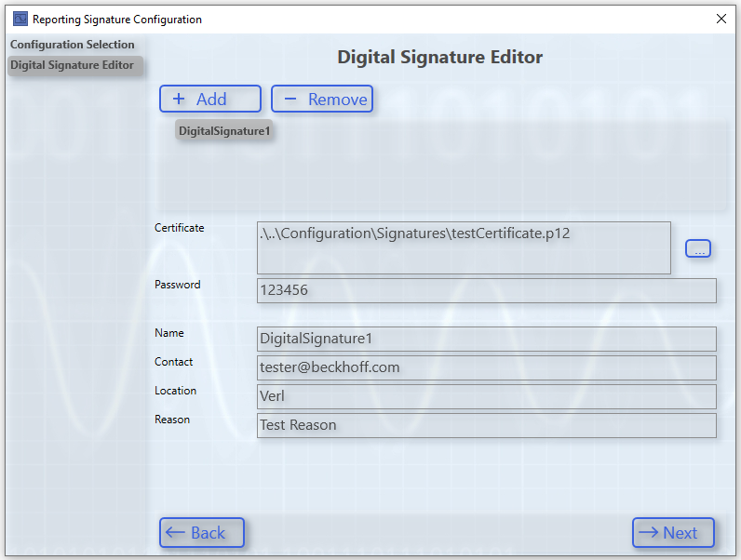The image size is (741, 560).
Task: Open the Configuration Selection page
Action: point(73,45)
